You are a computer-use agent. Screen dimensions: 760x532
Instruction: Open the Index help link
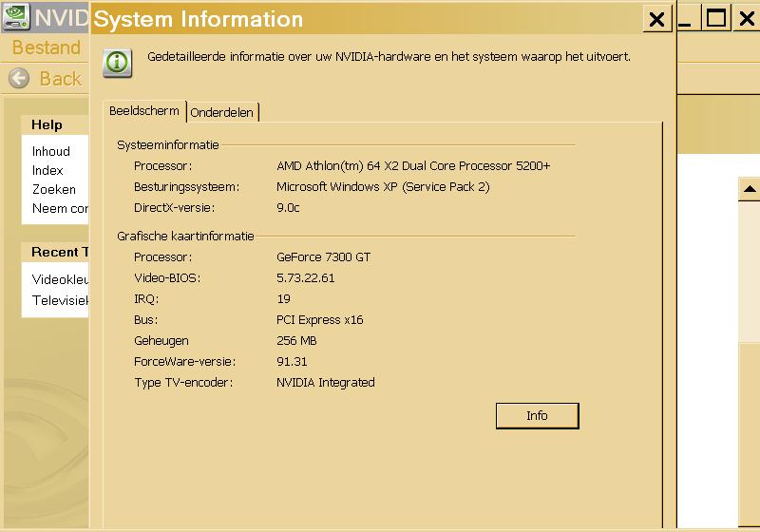(x=47, y=171)
